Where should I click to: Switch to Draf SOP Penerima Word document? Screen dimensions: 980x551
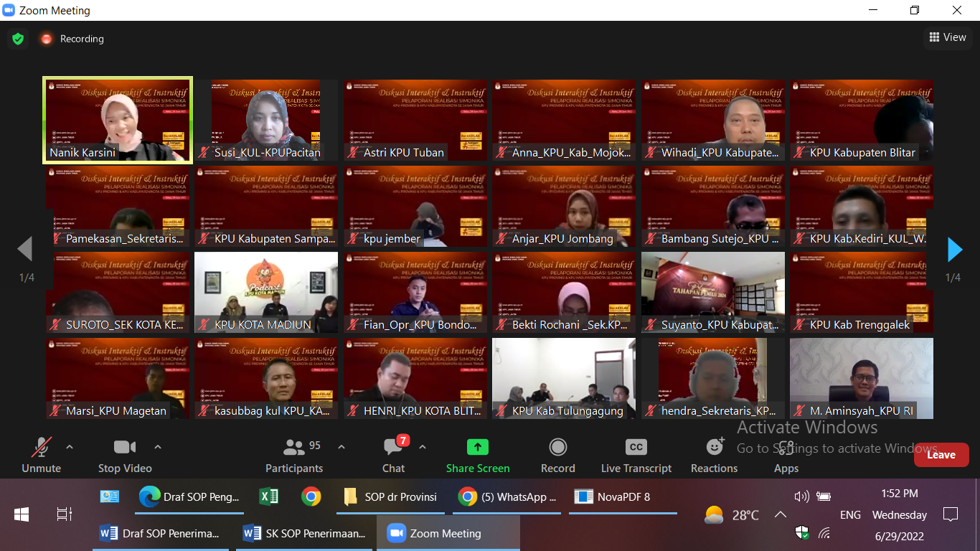(160, 534)
